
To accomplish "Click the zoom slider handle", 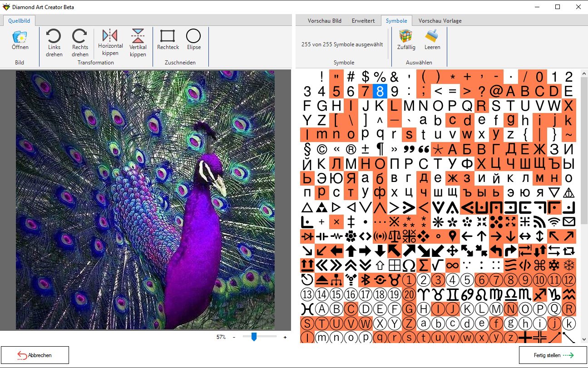I will pos(254,337).
